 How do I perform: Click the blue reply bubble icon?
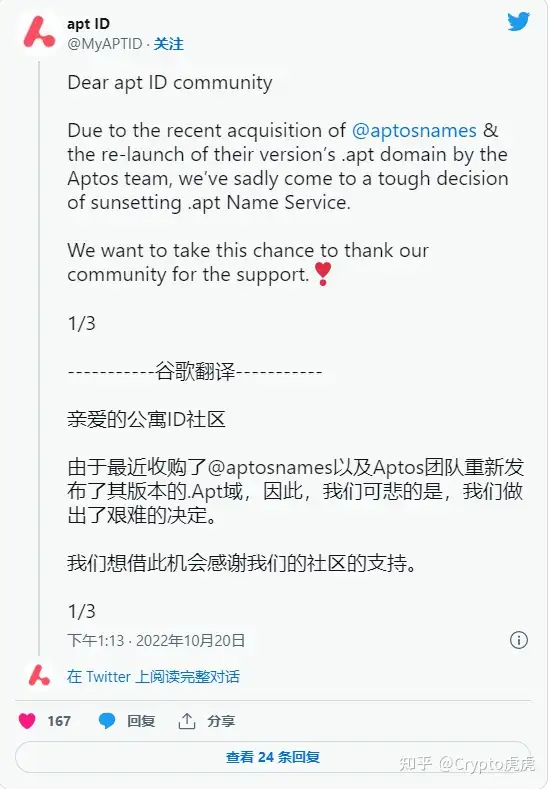(107, 721)
